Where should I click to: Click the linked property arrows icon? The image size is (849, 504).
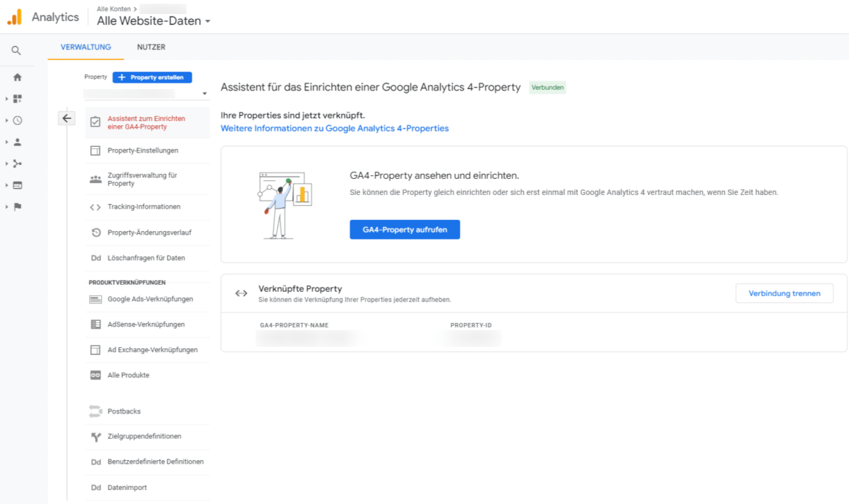241,293
